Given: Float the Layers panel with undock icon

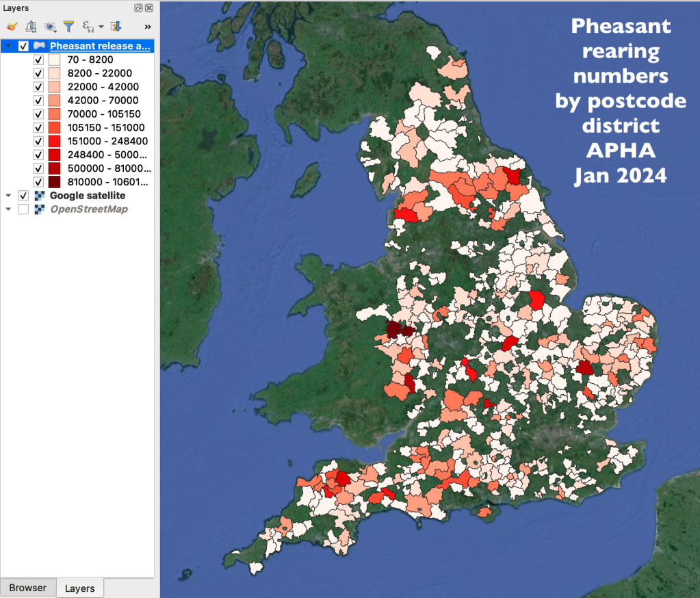Looking at the screenshot, I should coord(139,8).
